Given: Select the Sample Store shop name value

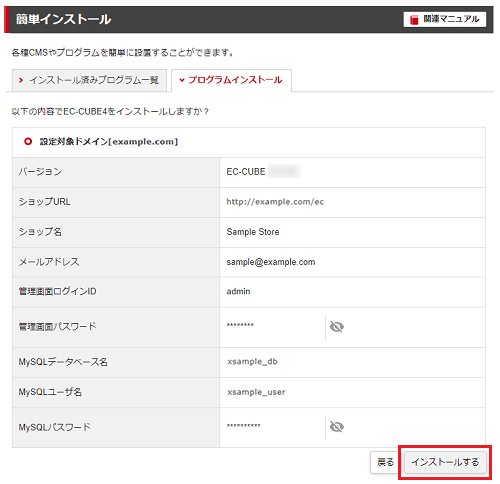Looking at the screenshot, I should 253,232.
